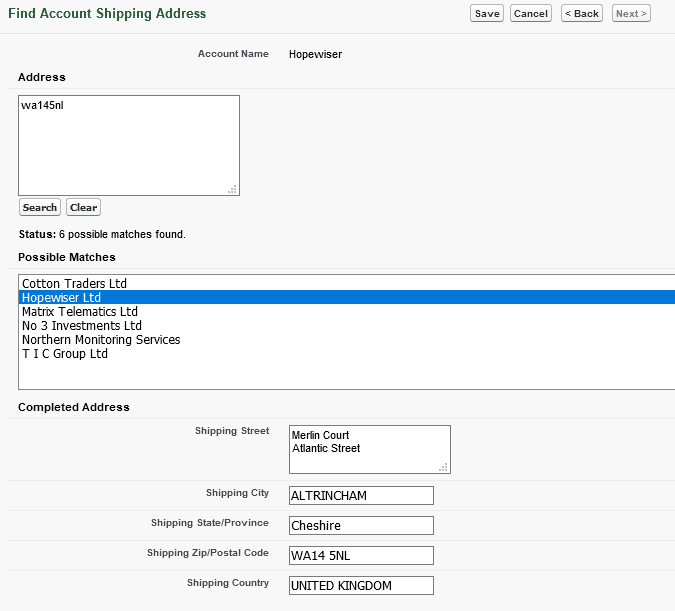The height and width of the screenshot is (611, 675).
Task: Click the Next > button
Action: [x=631, y=13]
